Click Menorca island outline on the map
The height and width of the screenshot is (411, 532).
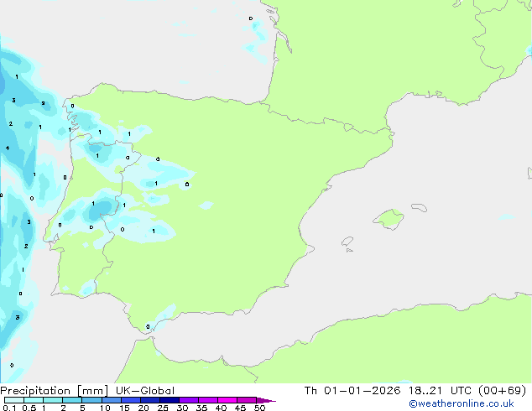(420, 207)
